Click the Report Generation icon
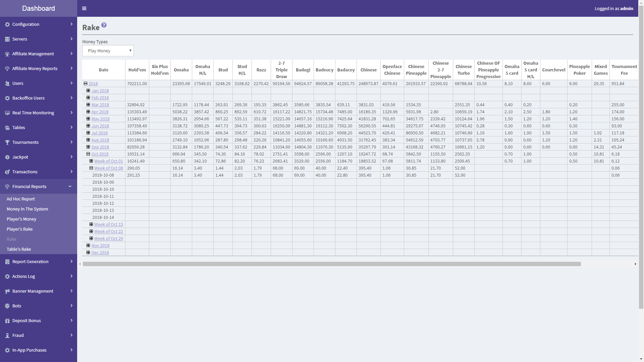Viewport: 644px width, 362px height. point(7,262)
